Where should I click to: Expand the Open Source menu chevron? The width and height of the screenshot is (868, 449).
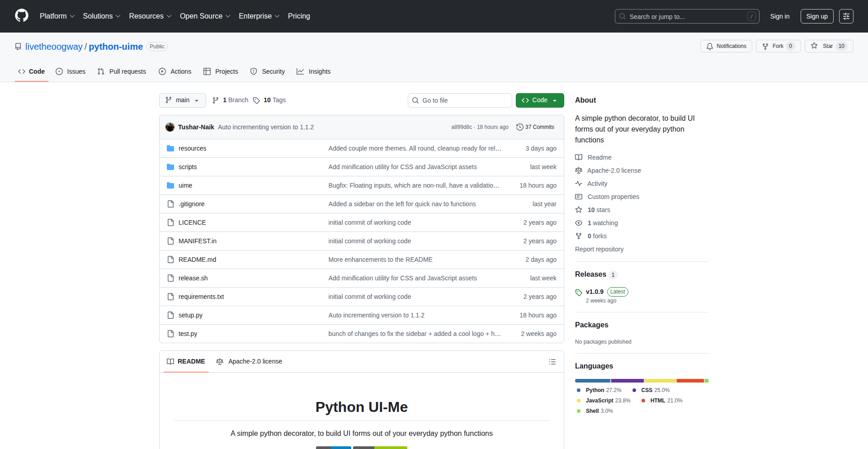tap(229, 16)
